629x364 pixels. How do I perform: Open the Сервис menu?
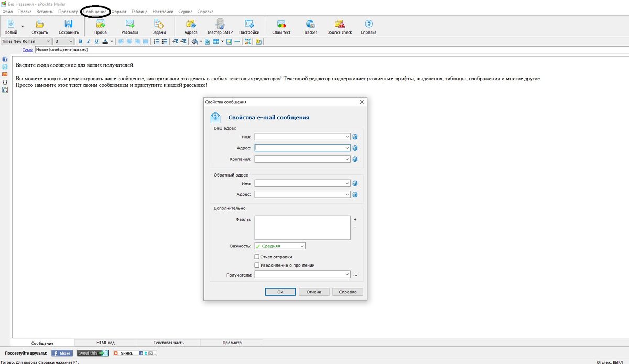[186, 11]
